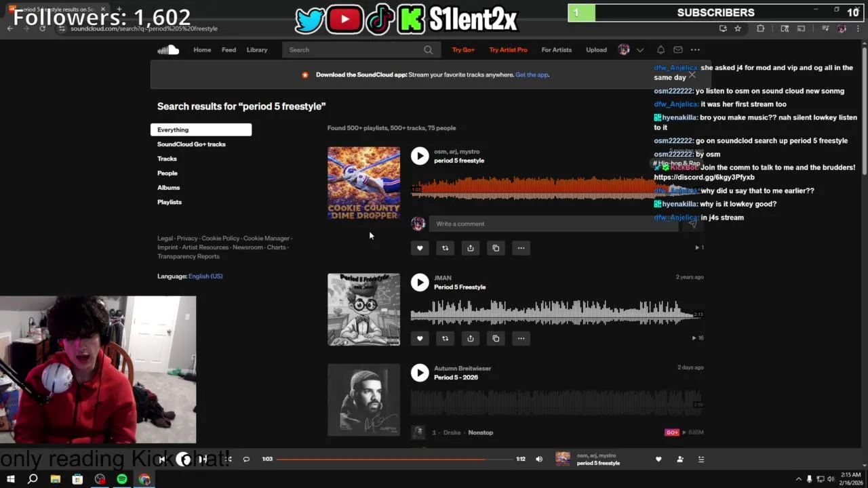
Task: Click the magnifier icon in SoundCloud search box
Action: [428, 49]
